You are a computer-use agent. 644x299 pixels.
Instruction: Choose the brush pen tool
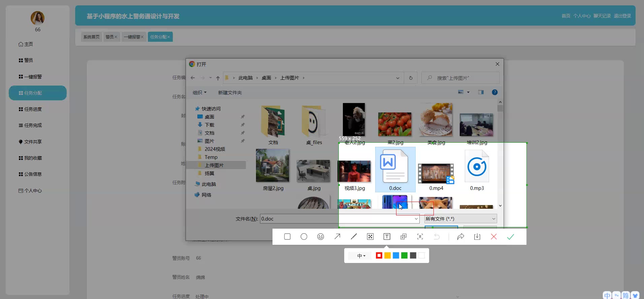(354, 237)
